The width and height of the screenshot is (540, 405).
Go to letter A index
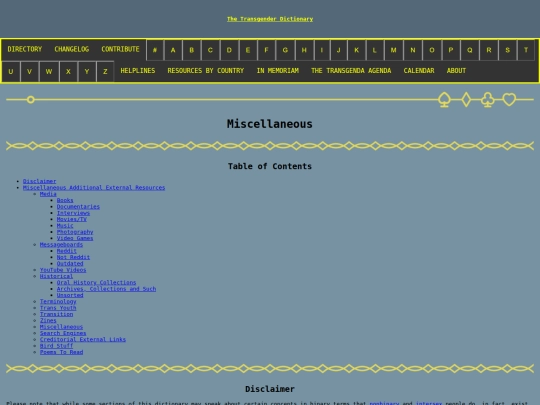pos(173,50)
